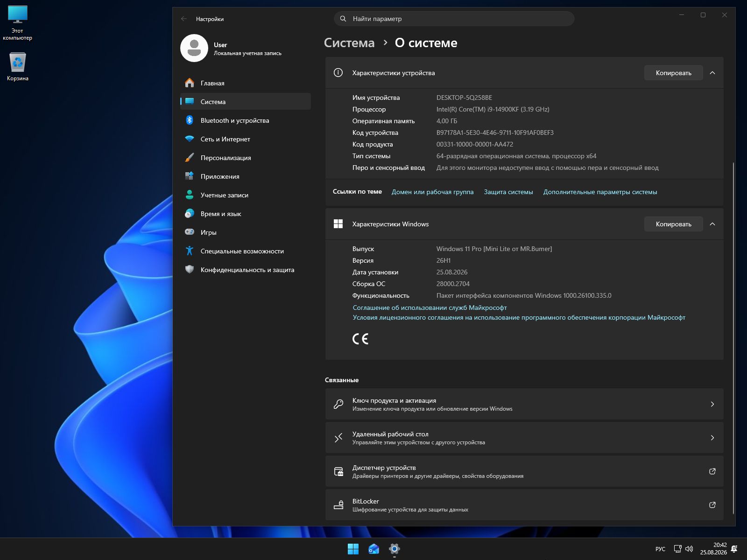Viewport: 747px width, 560px height.
Task: Open external link icon for BitLocker
Action: 712,505
